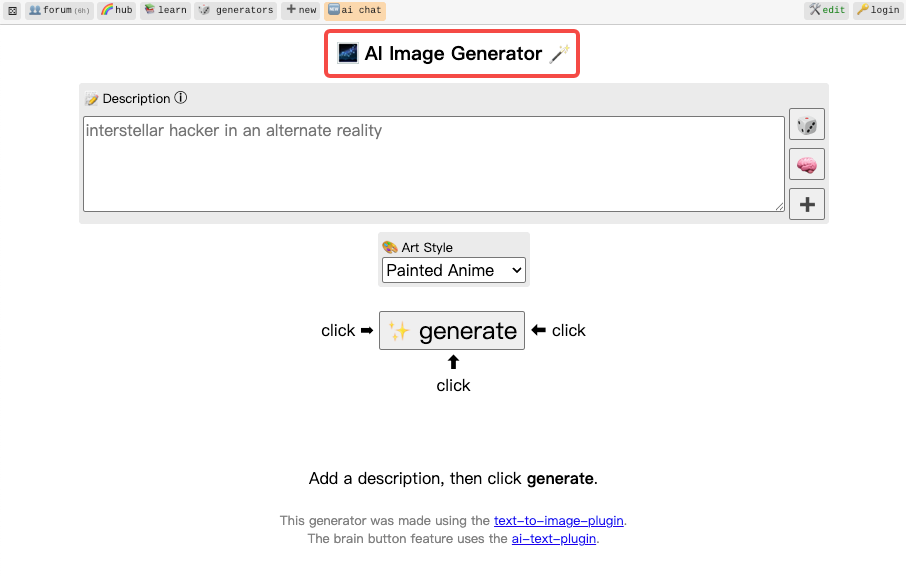Screen dimensions: 906x576
Task: Go to the hub page
Action: (x=117, y=10)
